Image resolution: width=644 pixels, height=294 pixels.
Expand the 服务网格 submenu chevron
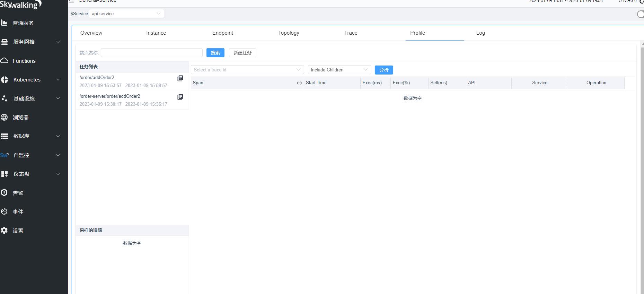[x=58, y=42]
